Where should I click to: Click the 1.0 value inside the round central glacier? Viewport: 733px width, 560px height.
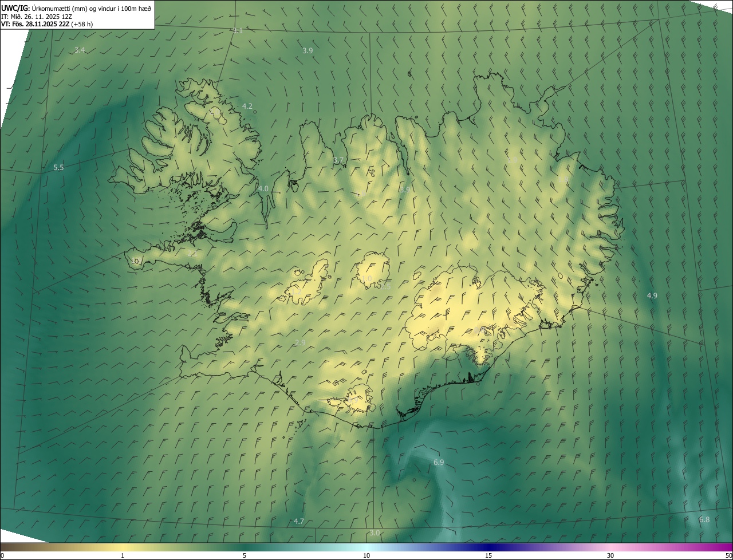click(x=366, y=278)
